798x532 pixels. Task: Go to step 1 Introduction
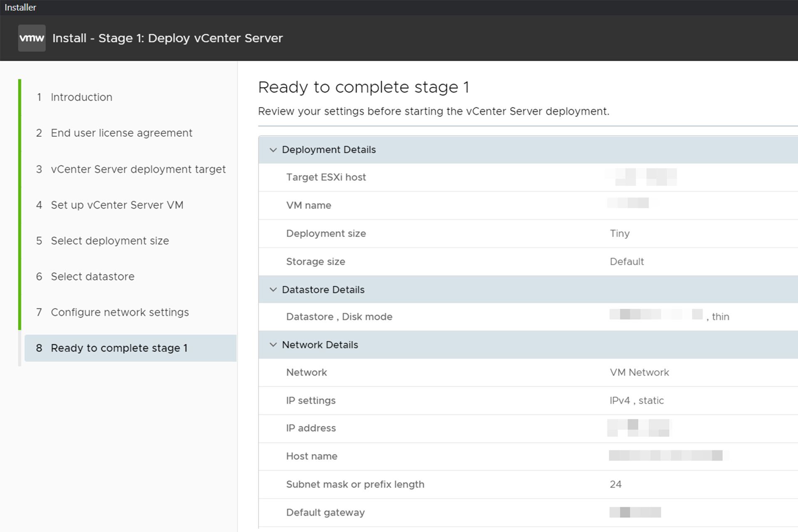[x=74, y=97]
